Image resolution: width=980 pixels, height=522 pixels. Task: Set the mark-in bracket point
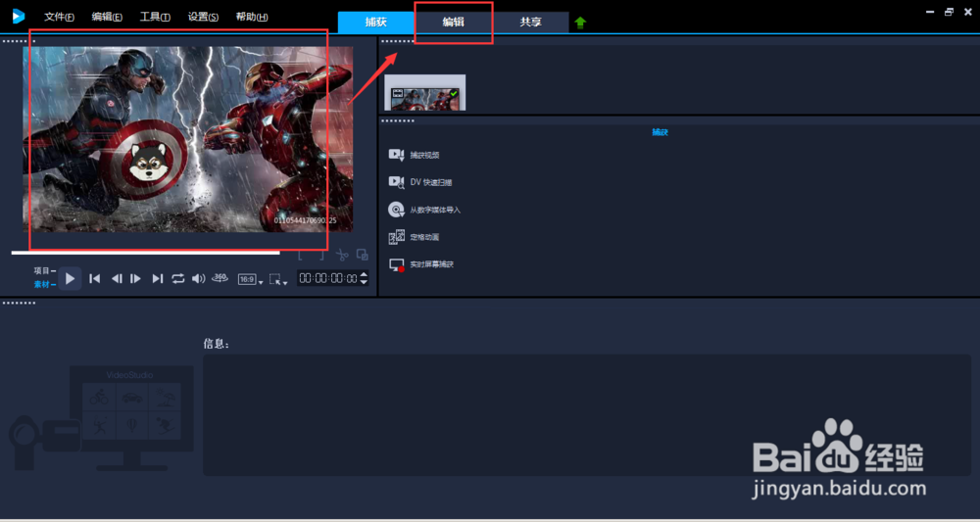coord(301,255)
